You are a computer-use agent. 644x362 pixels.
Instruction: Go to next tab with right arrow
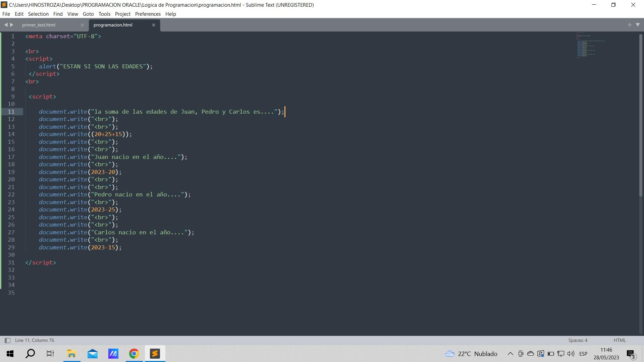(12, 25)
